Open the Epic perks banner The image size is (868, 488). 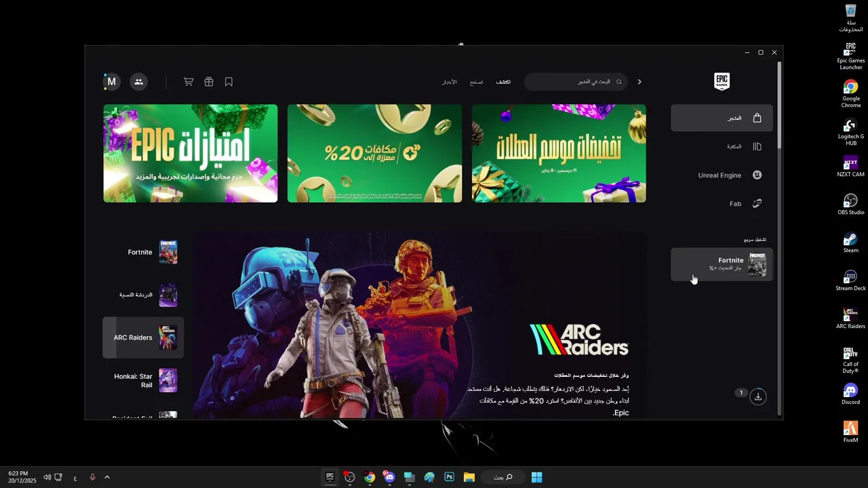(x=191, y=153)
